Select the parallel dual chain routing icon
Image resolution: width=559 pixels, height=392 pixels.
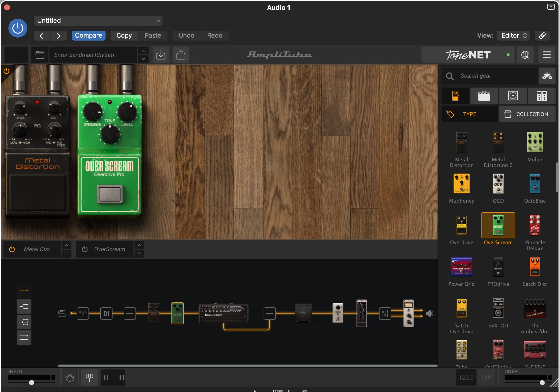[x=24, y=338]
